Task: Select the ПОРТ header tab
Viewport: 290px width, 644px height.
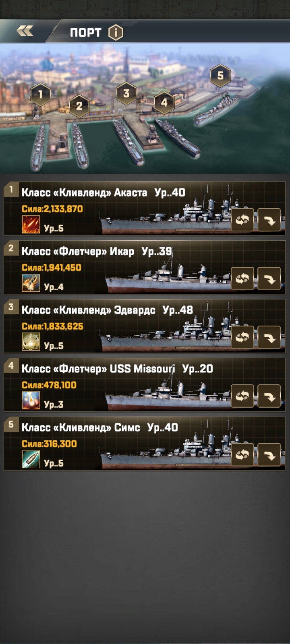Action: click(85, 32)
